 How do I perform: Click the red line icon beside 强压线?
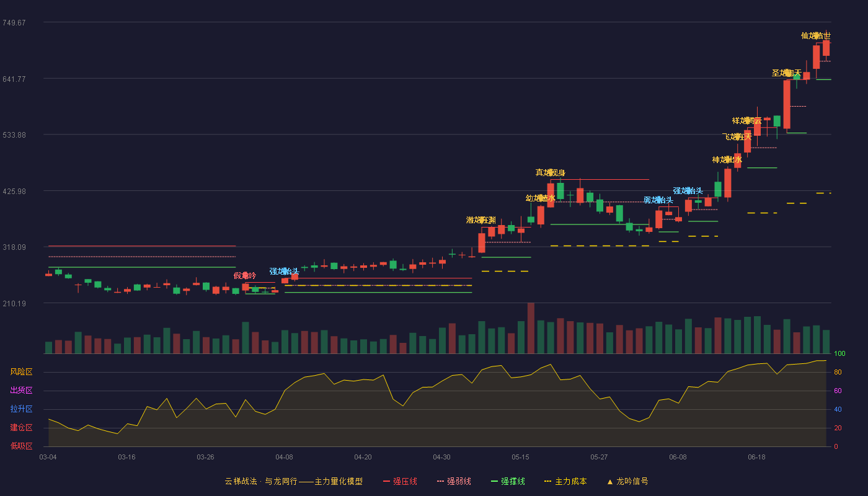[386, 481]
